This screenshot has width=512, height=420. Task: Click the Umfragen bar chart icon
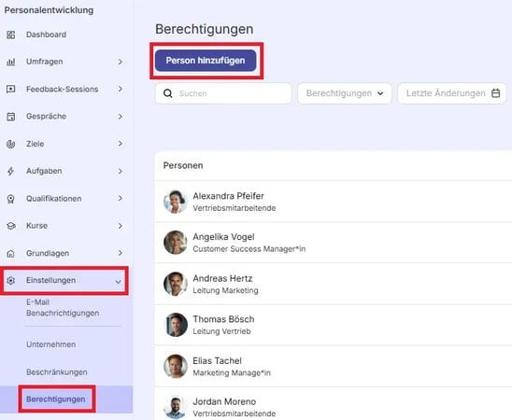11,62
